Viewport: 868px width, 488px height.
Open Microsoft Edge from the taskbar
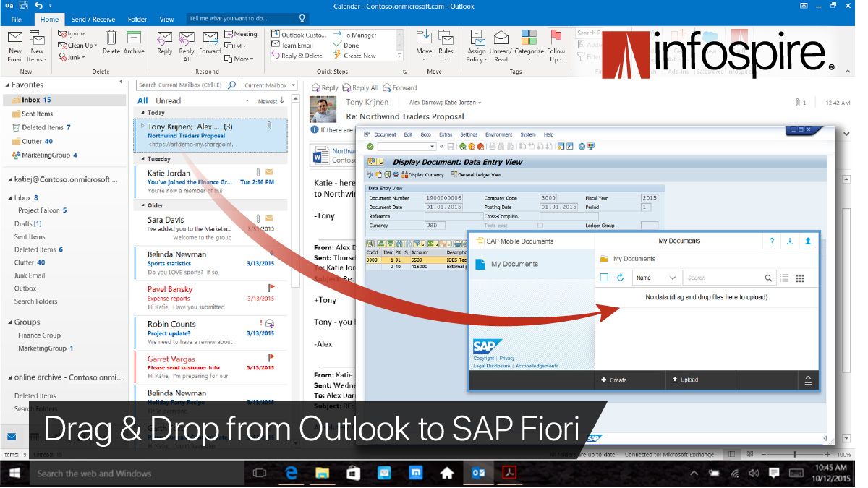[x=292, y=474]
